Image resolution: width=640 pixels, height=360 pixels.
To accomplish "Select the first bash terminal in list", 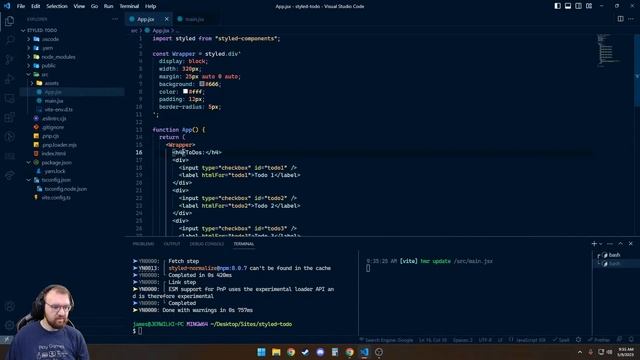I will pos(614,255).
